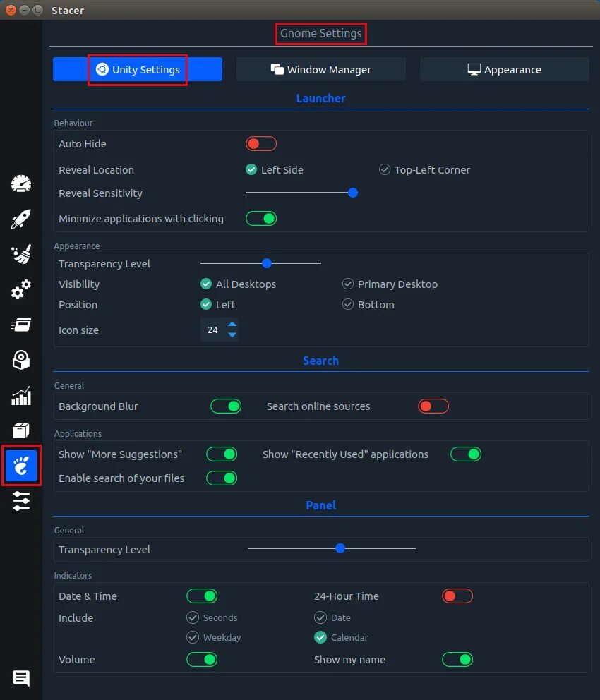Close the Stacer window
The image size is (600, 700).
pos(11,10)
